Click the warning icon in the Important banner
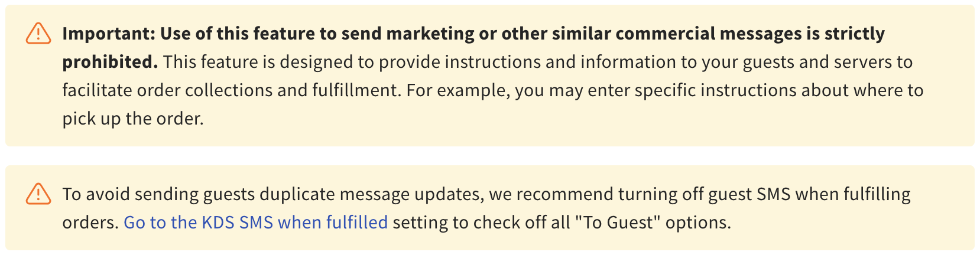980x255 pixels. pyautogui.click(x=38, y=34)
